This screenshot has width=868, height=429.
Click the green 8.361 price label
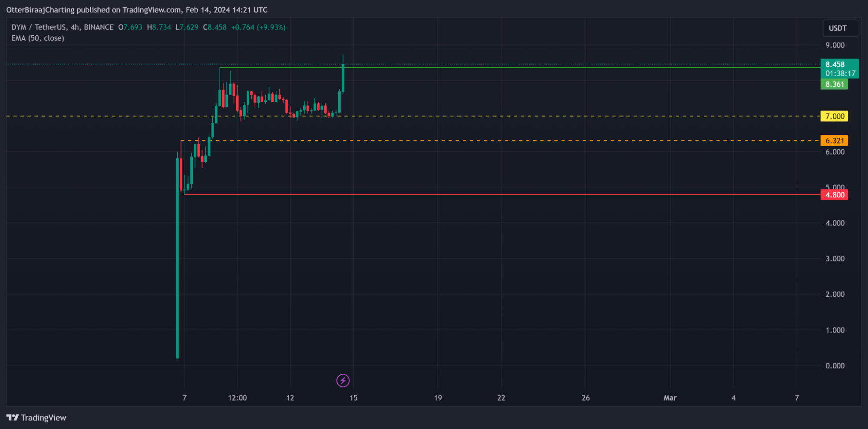tap(834, 84)
